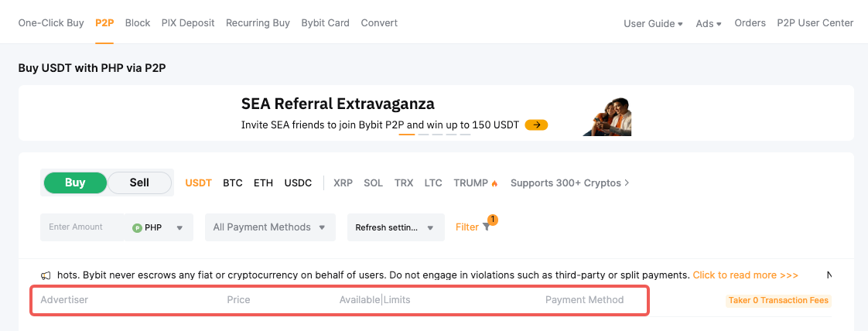Viewport: 868px width, 331px height.
Task: Go to the One-Click Buy tab
Action: [51, 23]
